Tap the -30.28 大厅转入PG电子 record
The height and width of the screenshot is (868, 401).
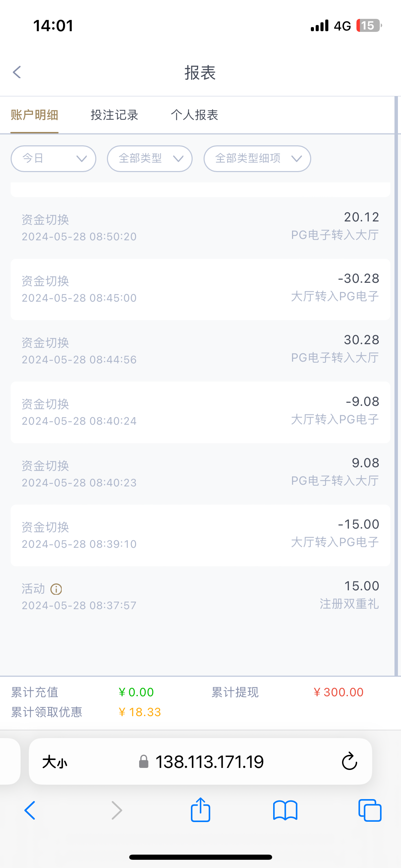click(x=200, y=289)
